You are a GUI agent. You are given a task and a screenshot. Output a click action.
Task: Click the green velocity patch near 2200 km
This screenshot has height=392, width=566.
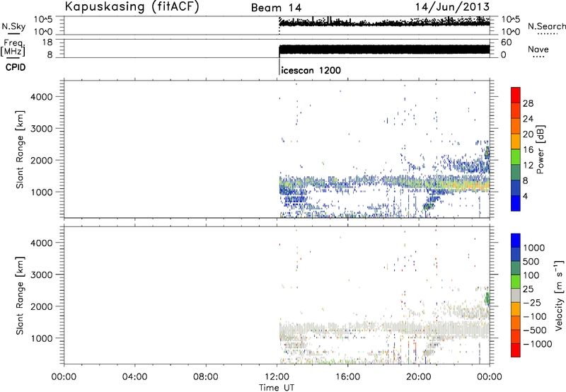coord(487,298)
